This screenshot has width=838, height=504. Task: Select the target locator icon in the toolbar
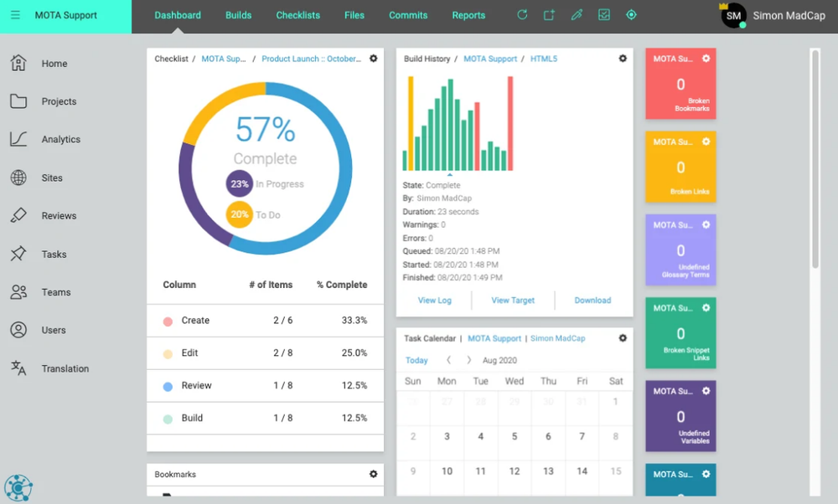[x=632, y=14]
